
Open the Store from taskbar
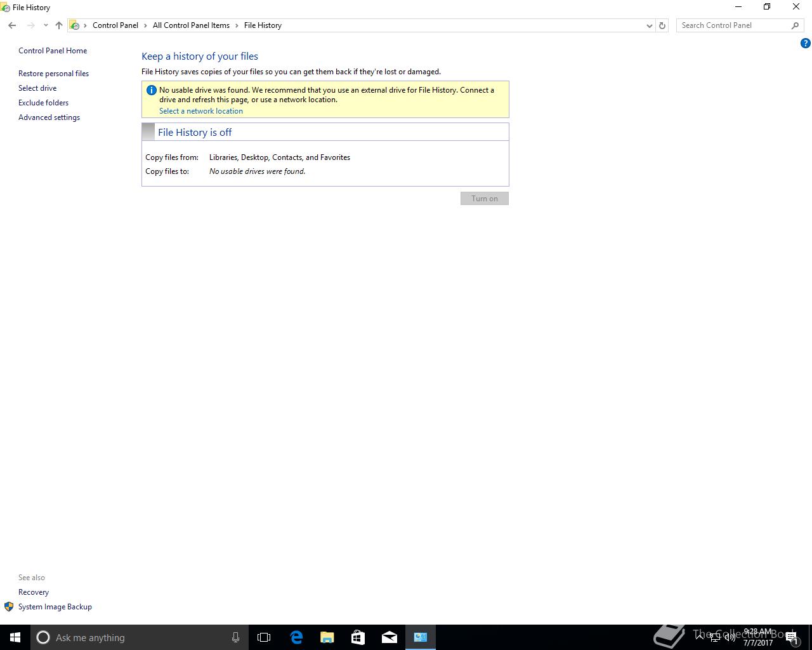[358, 637]
